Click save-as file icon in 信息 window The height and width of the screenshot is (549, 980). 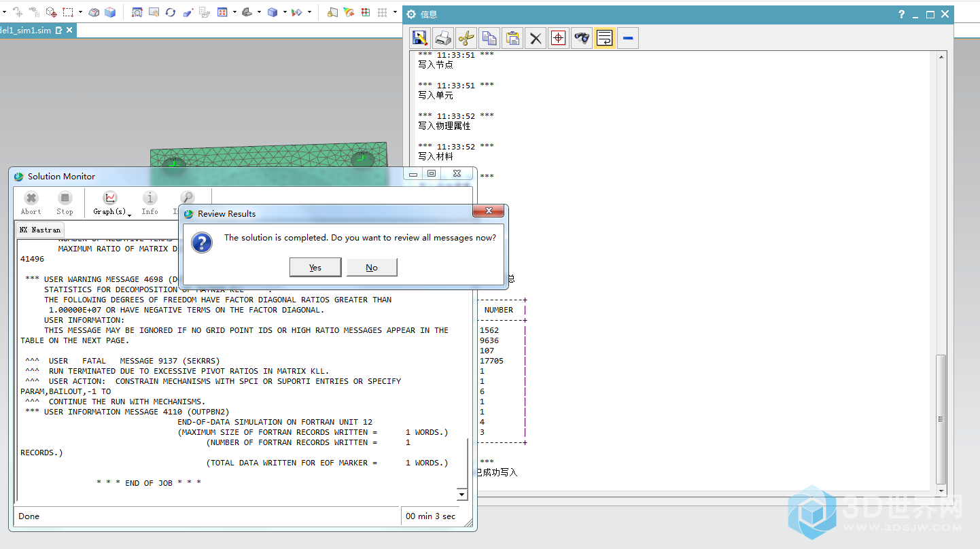click(420, 38)
